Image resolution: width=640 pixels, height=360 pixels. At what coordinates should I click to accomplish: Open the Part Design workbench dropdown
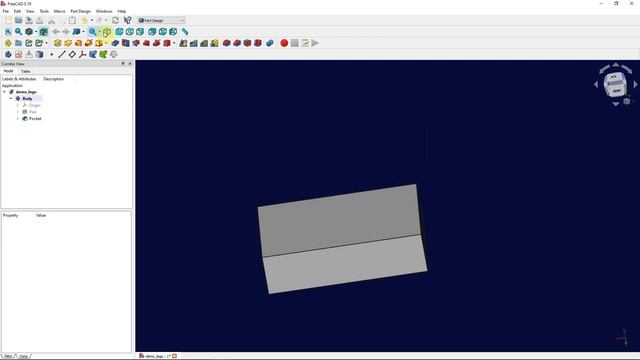161,20
